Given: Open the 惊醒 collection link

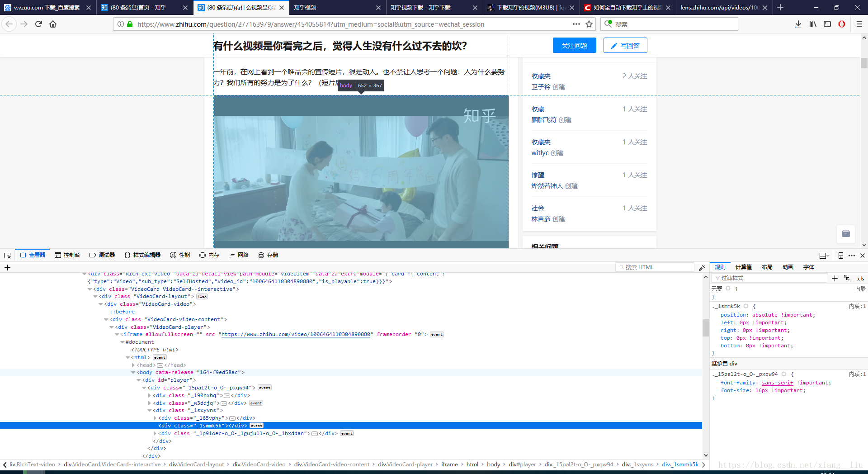Looking at the screenshot, I should 538,175.
